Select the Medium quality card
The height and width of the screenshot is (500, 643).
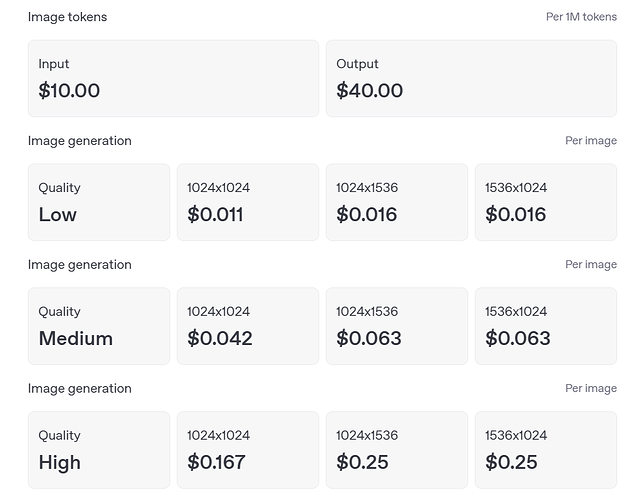(x=99, y=326)
